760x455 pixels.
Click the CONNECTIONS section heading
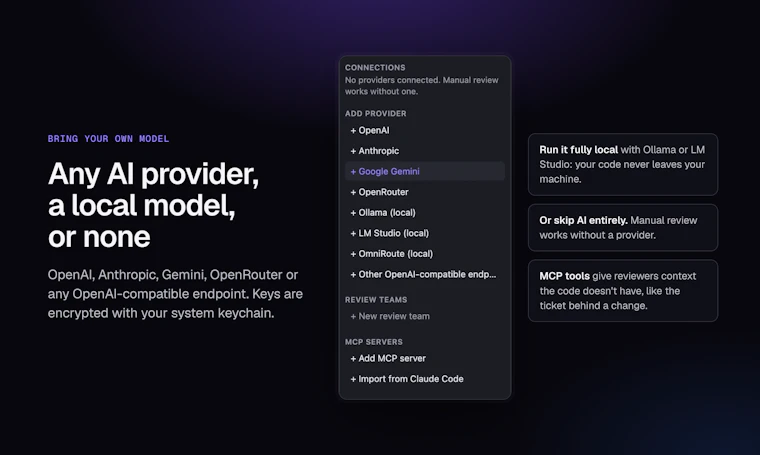click(x=375, y=68)
